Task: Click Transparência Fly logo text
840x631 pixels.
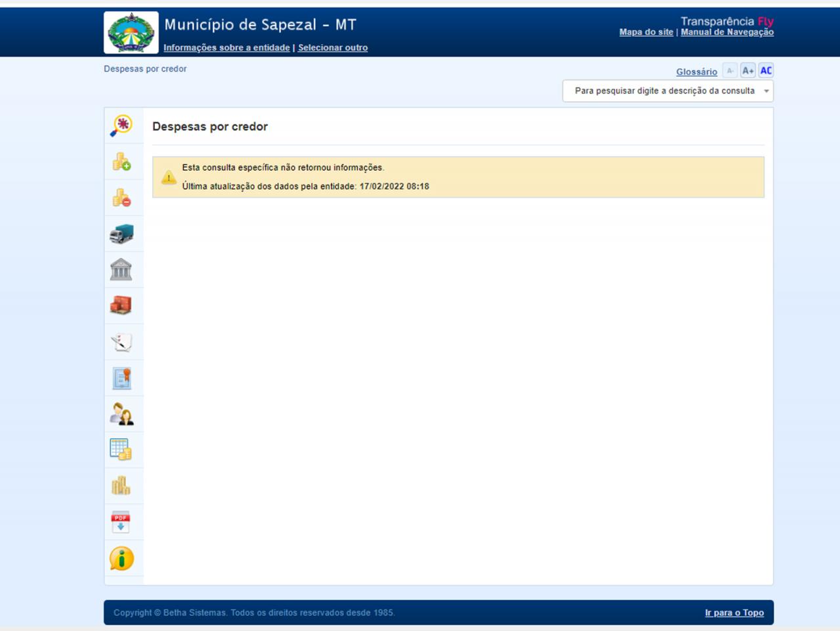Action: tap(727, 21)
